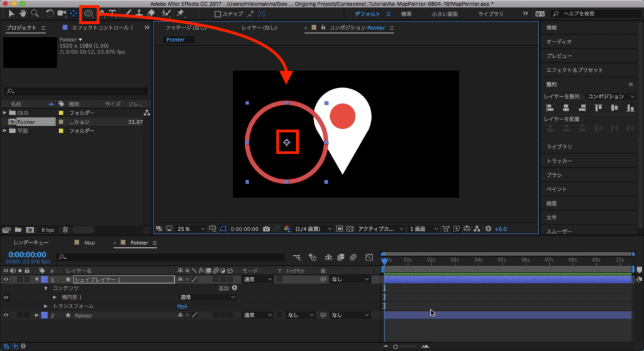Select the Rotation tool

point(50,13)
